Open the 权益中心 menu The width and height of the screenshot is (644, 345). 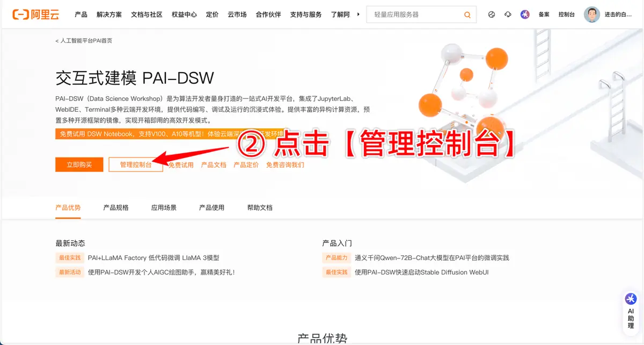[x=184, y=15]
